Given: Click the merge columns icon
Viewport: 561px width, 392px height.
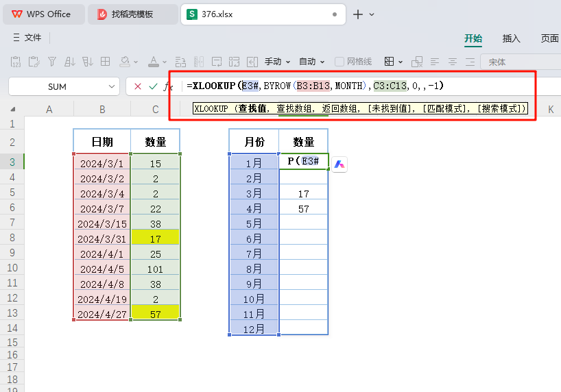Looking at the screenshot, I should click(x=199, y=62).
